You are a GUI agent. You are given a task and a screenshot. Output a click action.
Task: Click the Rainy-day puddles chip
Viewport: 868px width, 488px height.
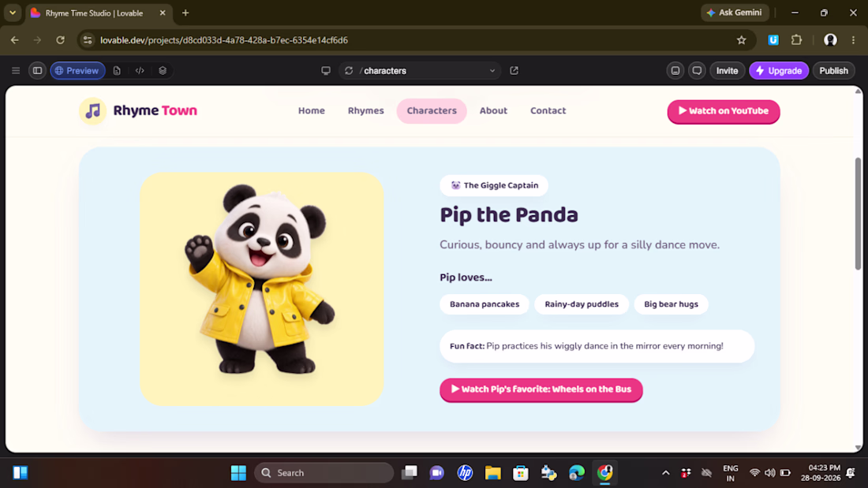[x=582, y=304]
